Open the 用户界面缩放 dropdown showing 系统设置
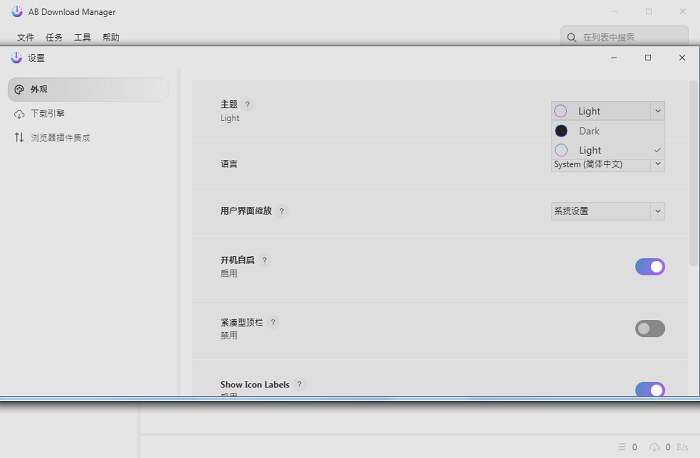Image resolution: width=700 pixels, height=458 pixels. (608, 211)
